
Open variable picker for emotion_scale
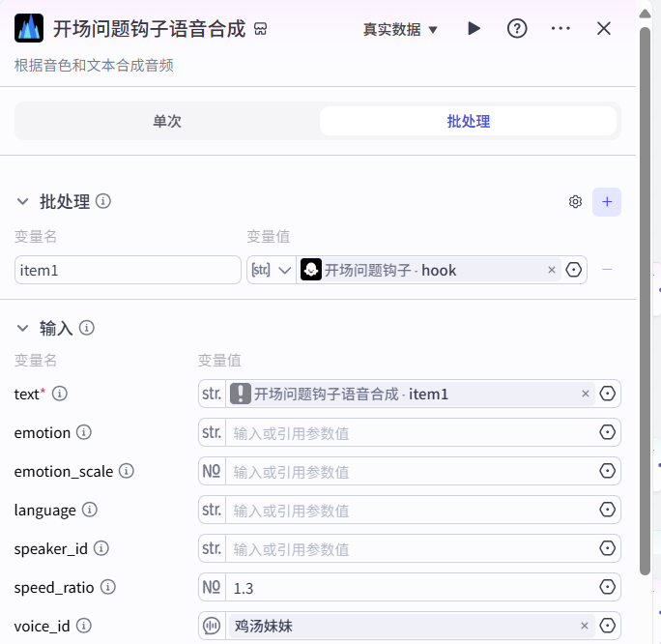608,471
